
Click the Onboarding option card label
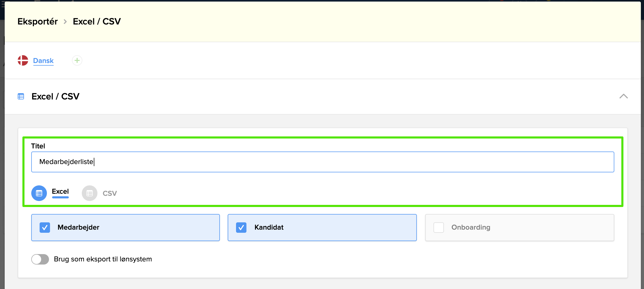pos(470,227)
